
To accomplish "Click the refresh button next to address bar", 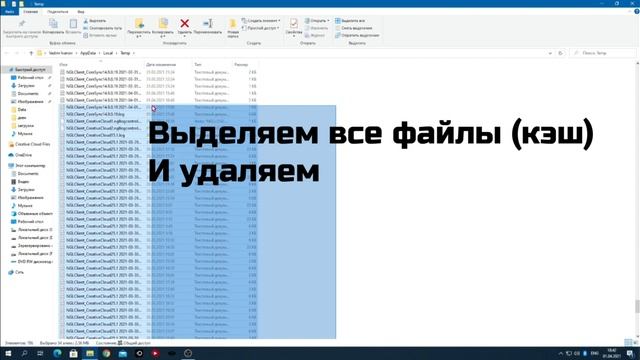I will pyautogui.click(x=561, y=53).
